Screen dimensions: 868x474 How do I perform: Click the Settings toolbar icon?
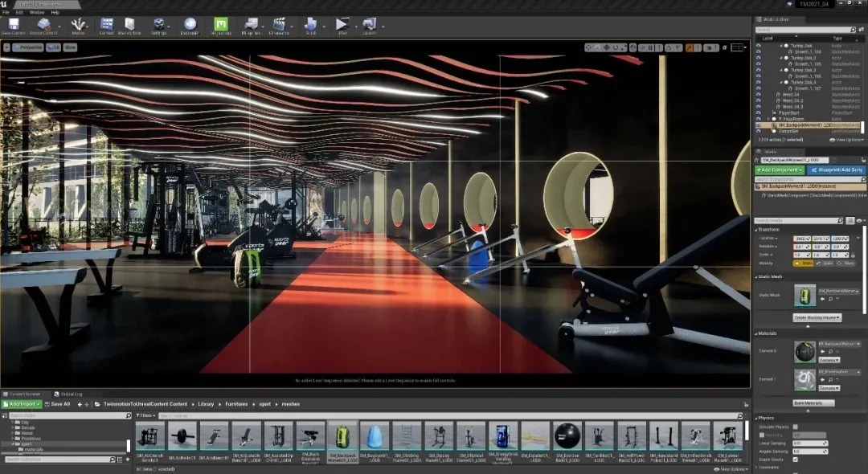click(159, 24)
